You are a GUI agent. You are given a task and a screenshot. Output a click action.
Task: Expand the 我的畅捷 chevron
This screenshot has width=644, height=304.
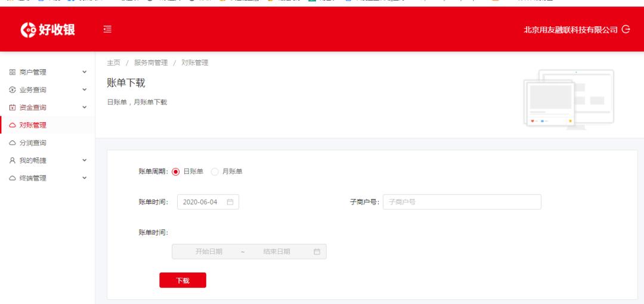(x=85, y=160)
